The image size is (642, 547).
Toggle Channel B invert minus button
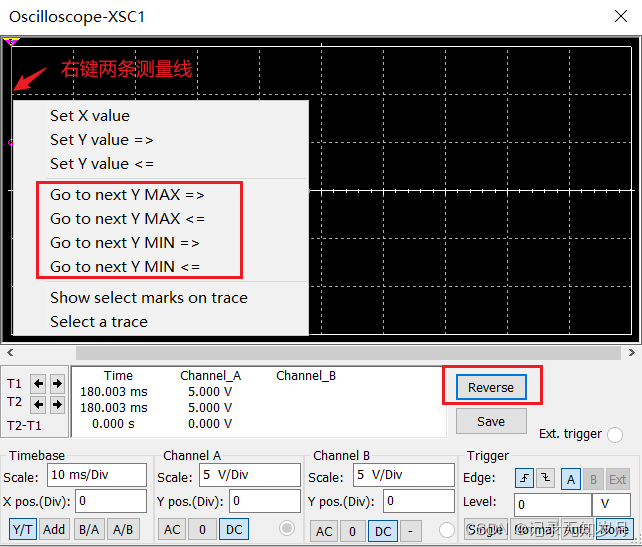point(410,531)
